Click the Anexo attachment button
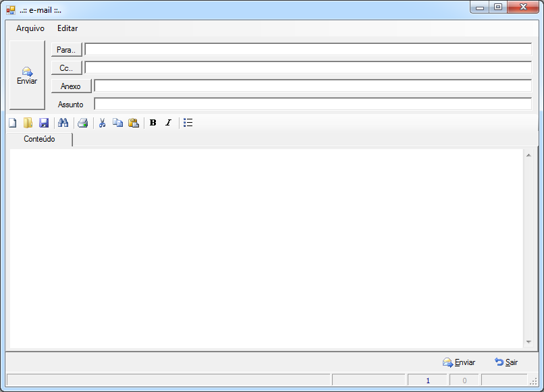544x392 pixels. coord(71,86)
